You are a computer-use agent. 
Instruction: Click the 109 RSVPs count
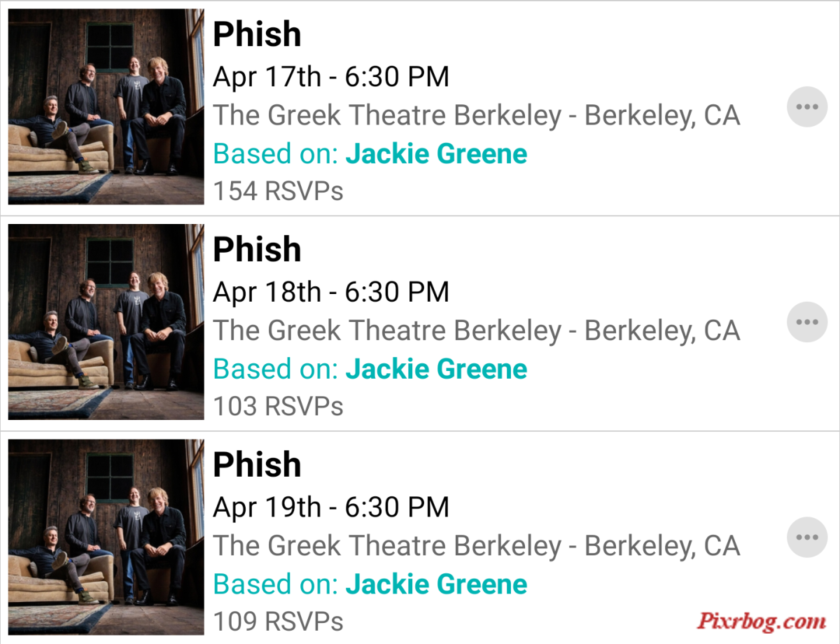tap(278, 621)
